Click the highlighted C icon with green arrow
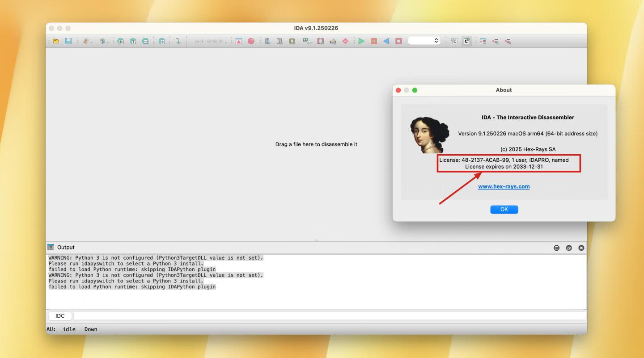The width and height of the screenshot is (644, 358). coord(466,41)
